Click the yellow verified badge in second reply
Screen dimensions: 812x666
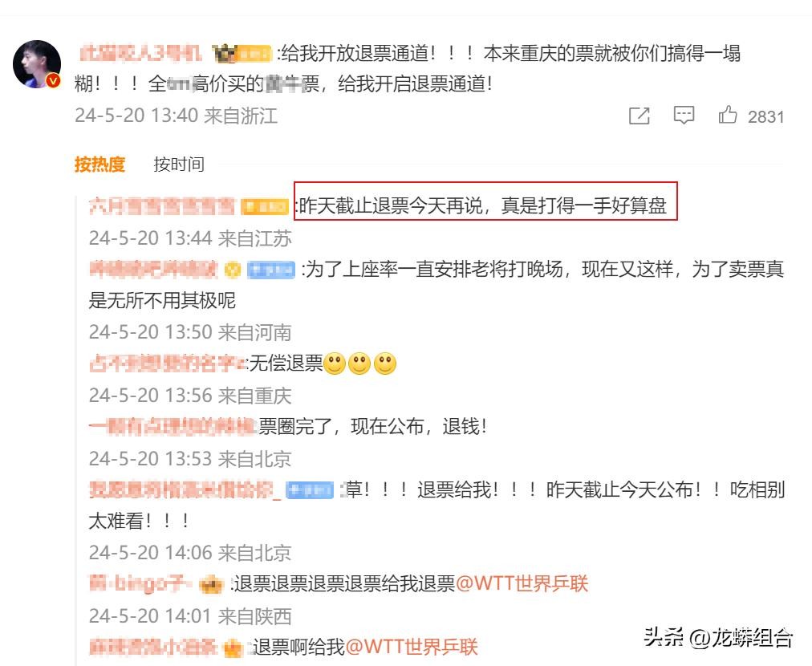[x=233, y=270]
